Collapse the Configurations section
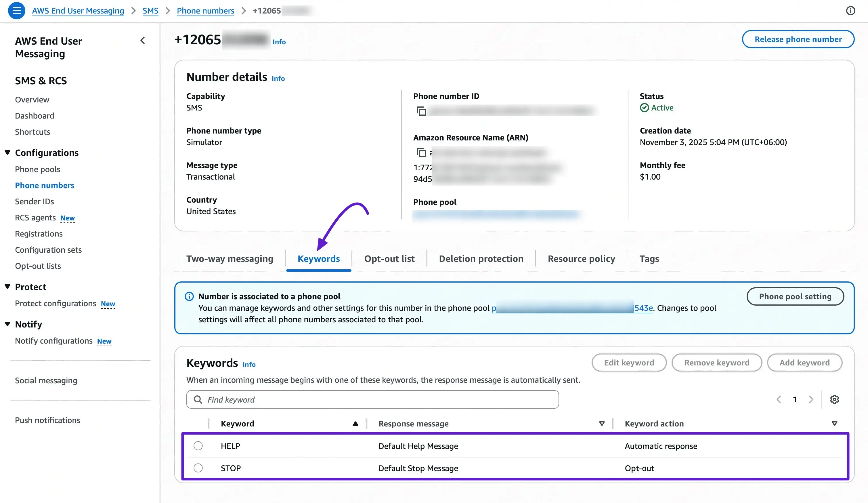Screen dimensions: 868x503 tap(7, 153)
